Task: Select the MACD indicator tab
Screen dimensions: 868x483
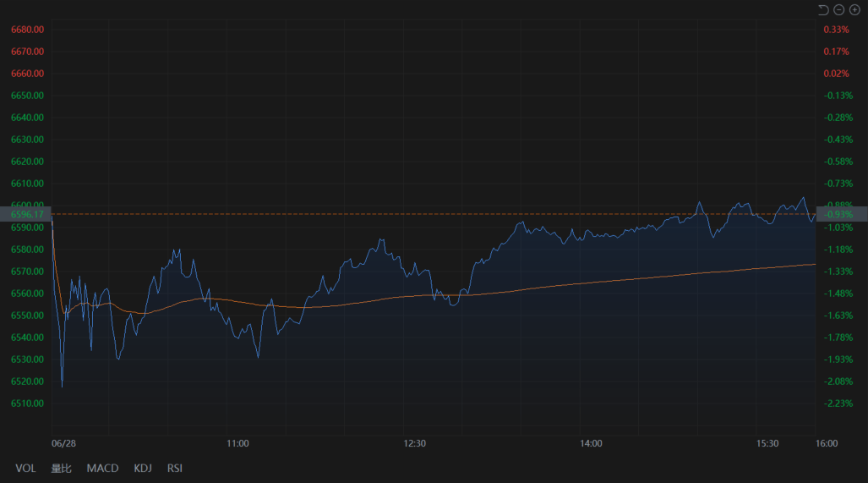Action: click(102, 468)
